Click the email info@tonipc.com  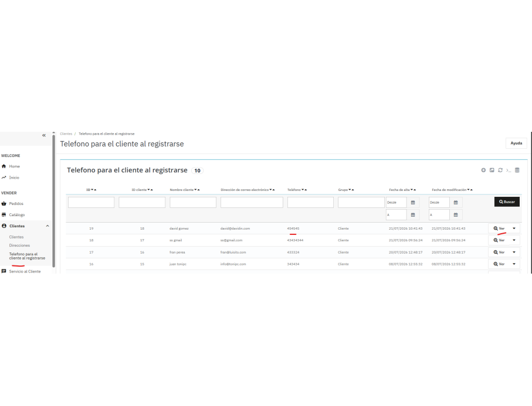(233, 264)
